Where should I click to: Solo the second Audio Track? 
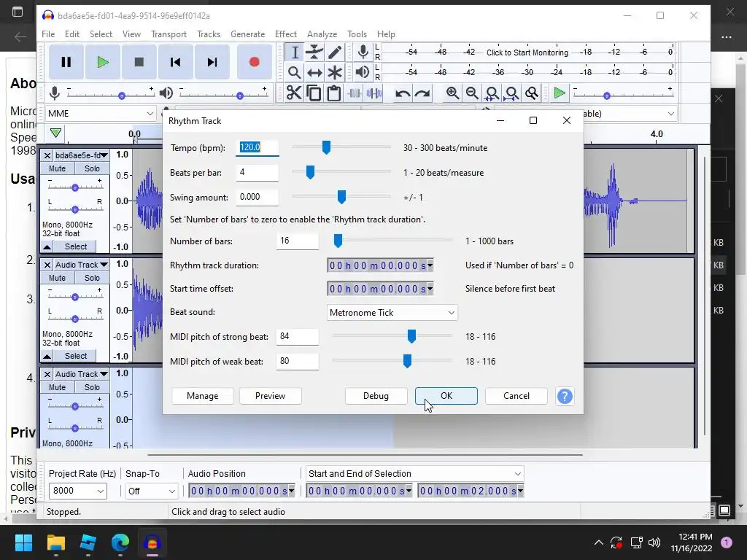click(92, 278)
